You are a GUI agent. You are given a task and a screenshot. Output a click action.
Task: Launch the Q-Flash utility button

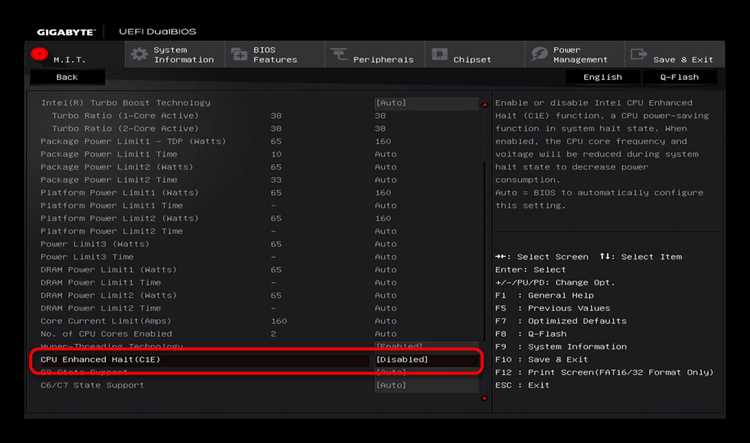[679, 77]
